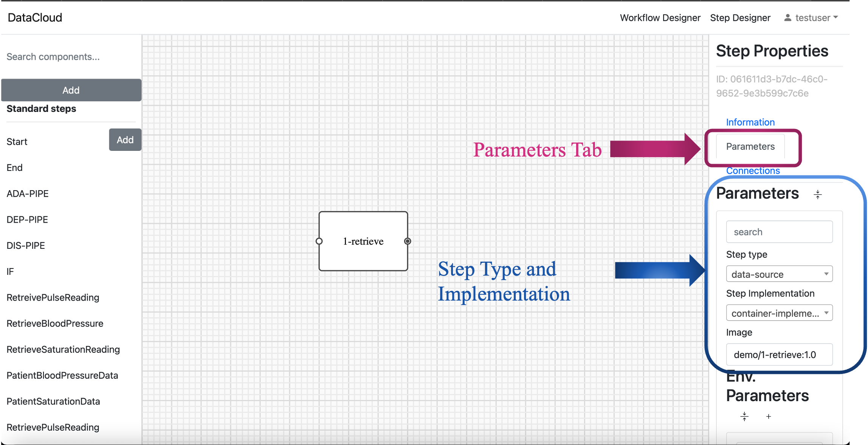Click the Step Properties heading
This screenshot has height=445, width=868.
coord(772,51)
